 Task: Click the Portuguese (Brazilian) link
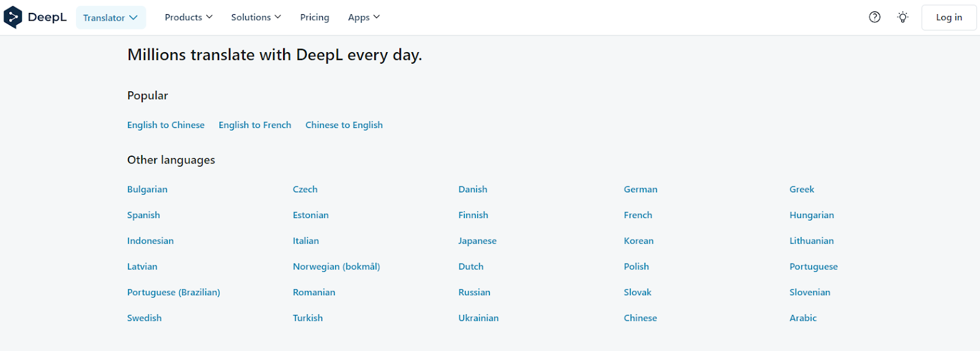(173, 292)
